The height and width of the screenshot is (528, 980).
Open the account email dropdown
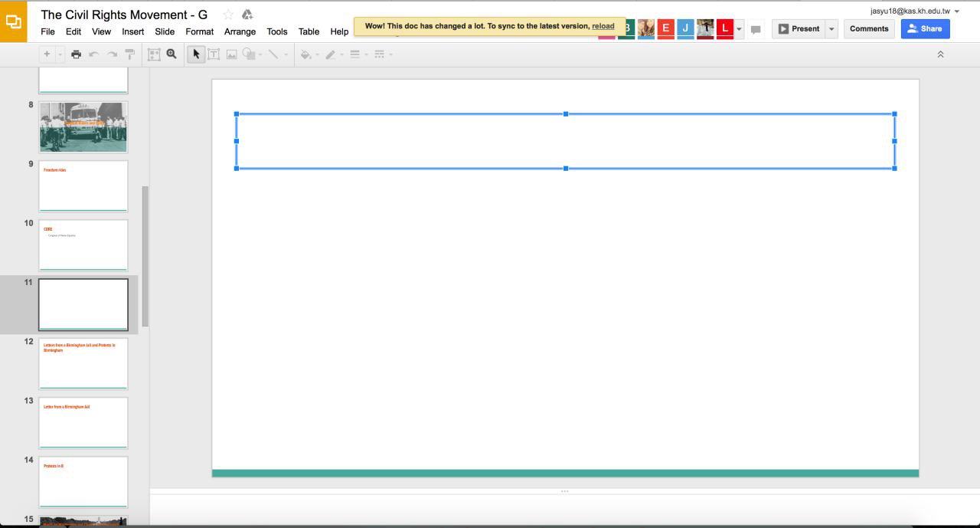point(957,11)
